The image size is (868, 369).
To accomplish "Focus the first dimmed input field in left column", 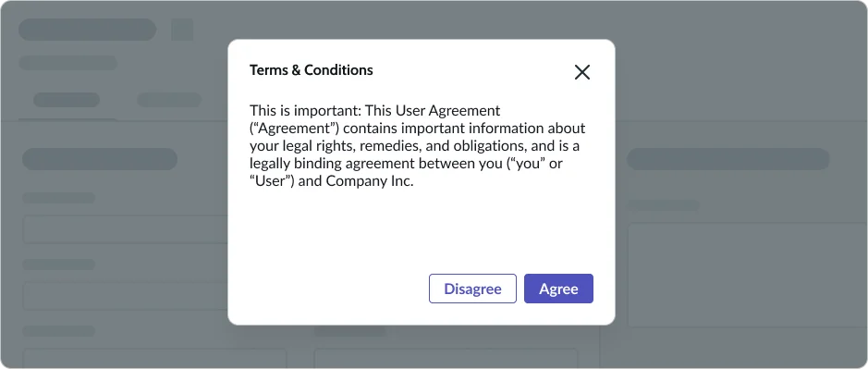I will [x=125, y=229].
